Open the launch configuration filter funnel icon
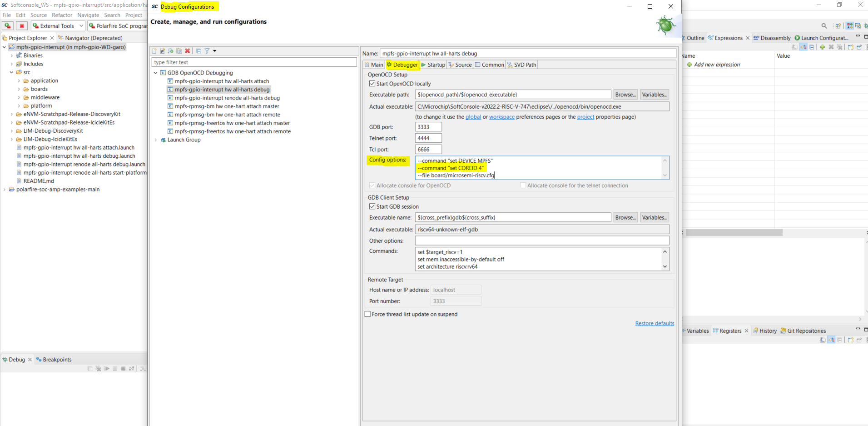Screen dimensions: 868x426 point(207,51)
